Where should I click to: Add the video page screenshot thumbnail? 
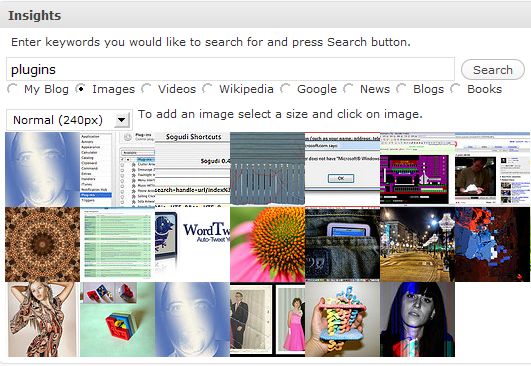click(x=492, y=169)
